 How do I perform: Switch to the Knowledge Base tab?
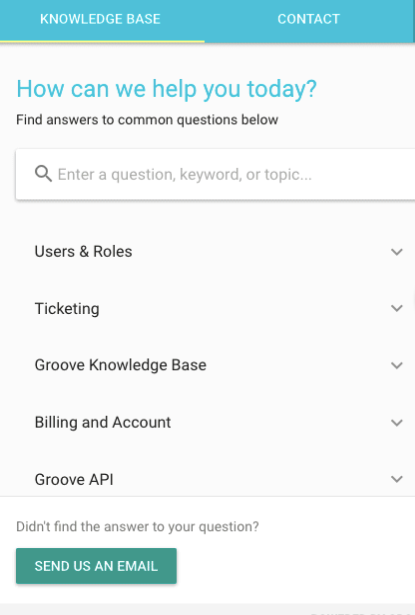(x=100, y=19)
